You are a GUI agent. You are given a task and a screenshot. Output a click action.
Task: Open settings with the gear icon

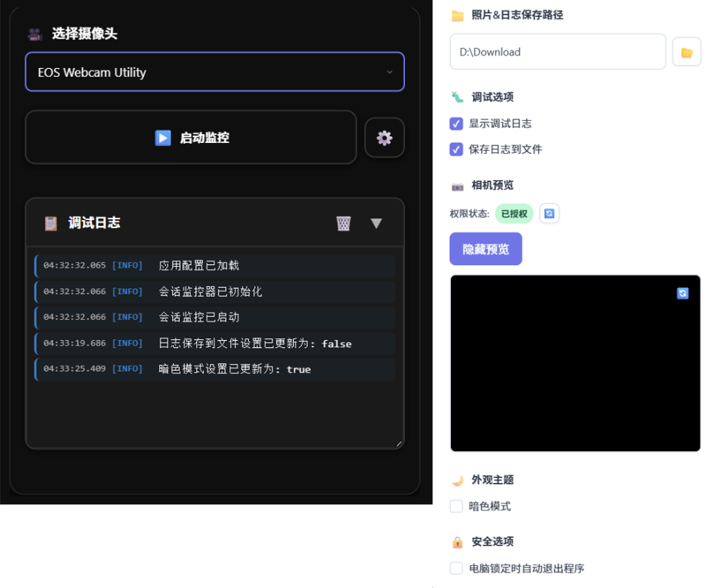pos(384,138)
